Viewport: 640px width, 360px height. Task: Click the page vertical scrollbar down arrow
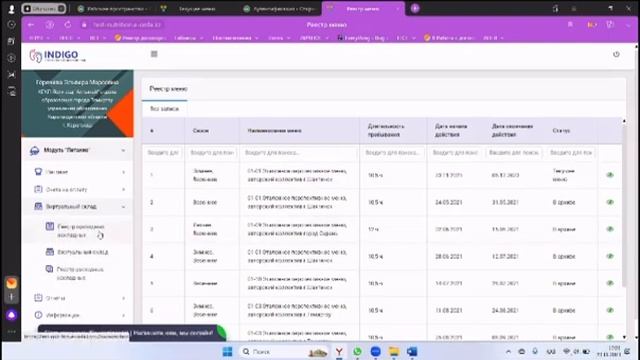(636, 338)
